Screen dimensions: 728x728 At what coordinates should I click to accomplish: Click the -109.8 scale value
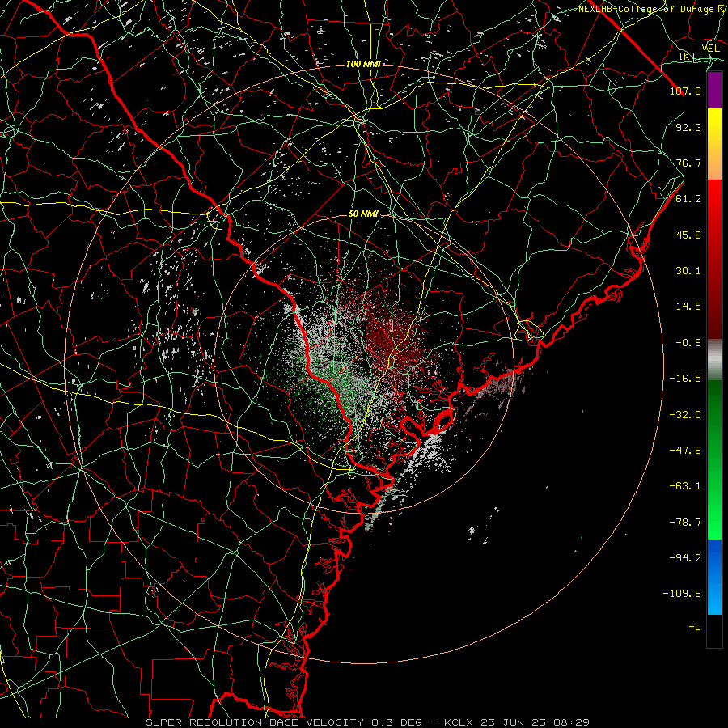coord(682,594)
